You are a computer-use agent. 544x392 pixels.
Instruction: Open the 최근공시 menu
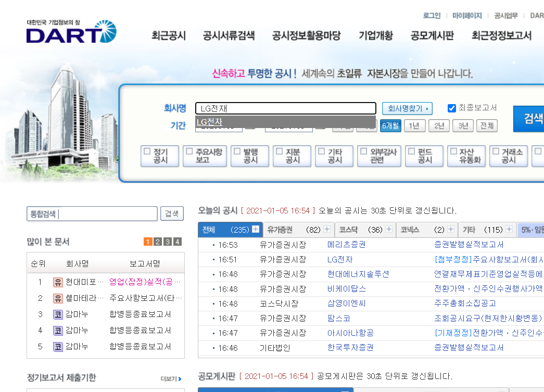coord(169,35)
